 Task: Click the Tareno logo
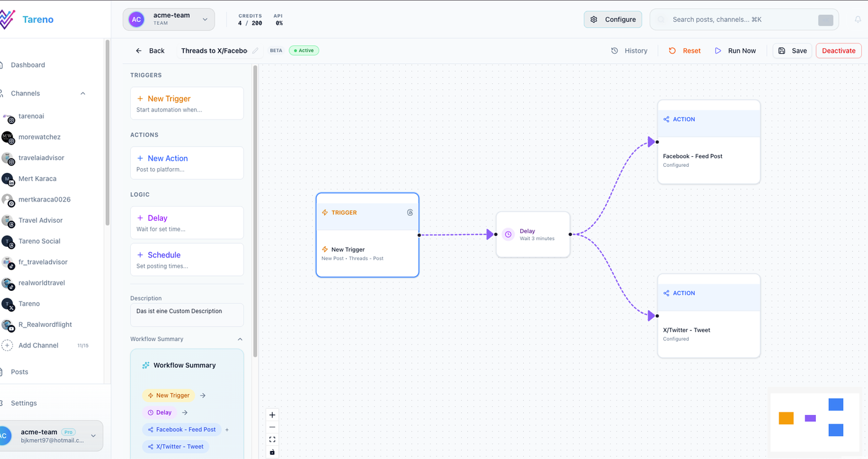coord(27,19)
